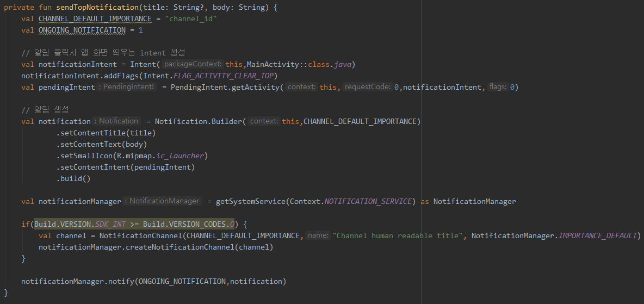Screen dimensions: 644x304
Task: Click the ': Notification' type hint
Action: 116,121
